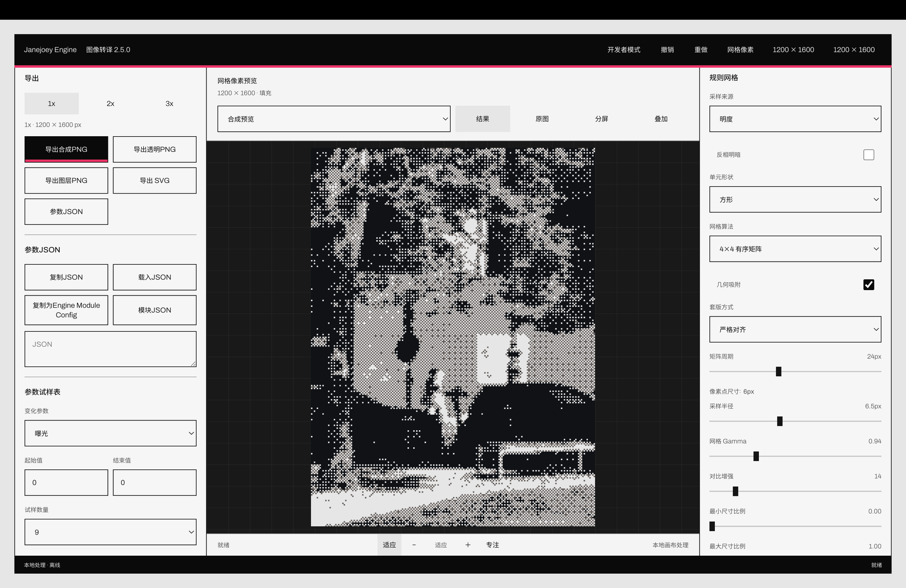The image size is (906, 588).
Task: Click the 采样半径 slider handle
Action: [x=780, y=421]
